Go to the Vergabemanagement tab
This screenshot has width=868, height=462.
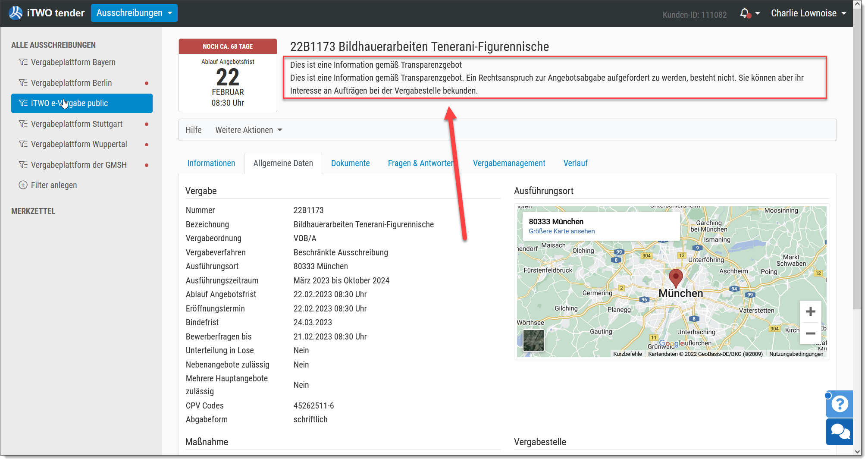509,163
